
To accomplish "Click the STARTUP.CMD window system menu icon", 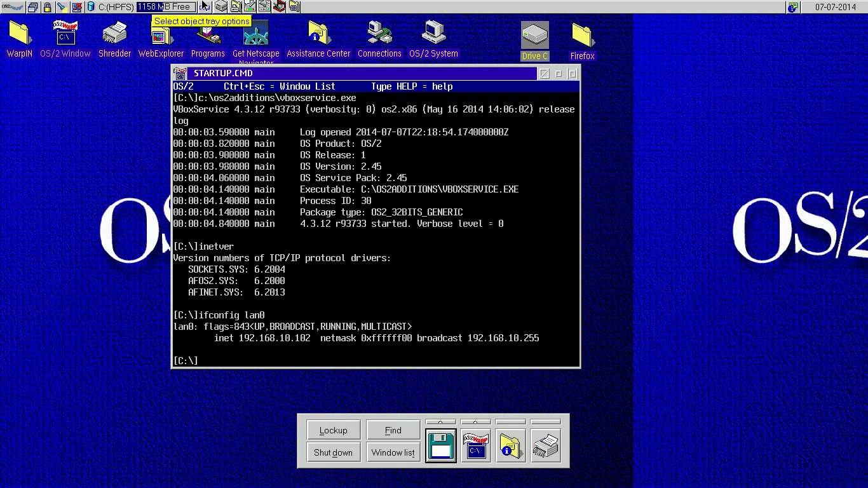I will tap(180, 74).
